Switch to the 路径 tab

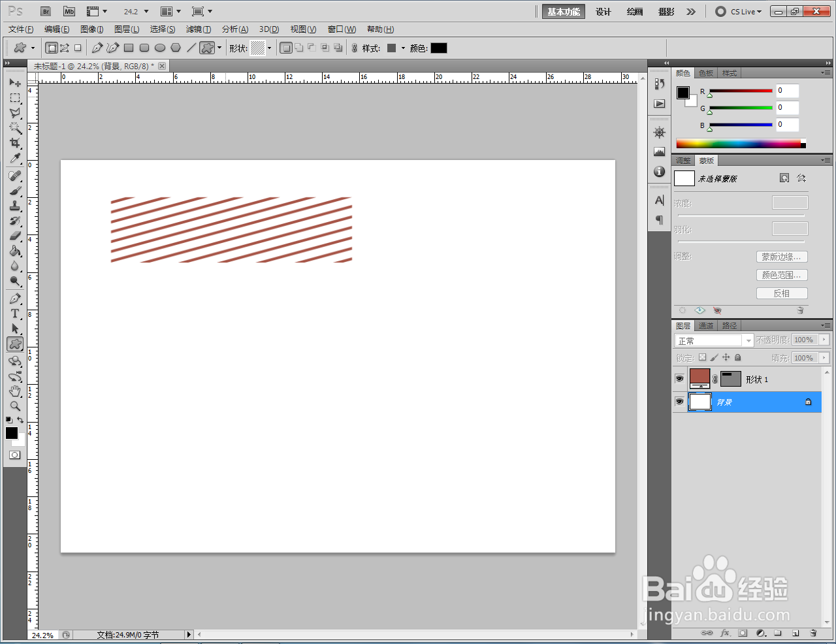[730, 325]
